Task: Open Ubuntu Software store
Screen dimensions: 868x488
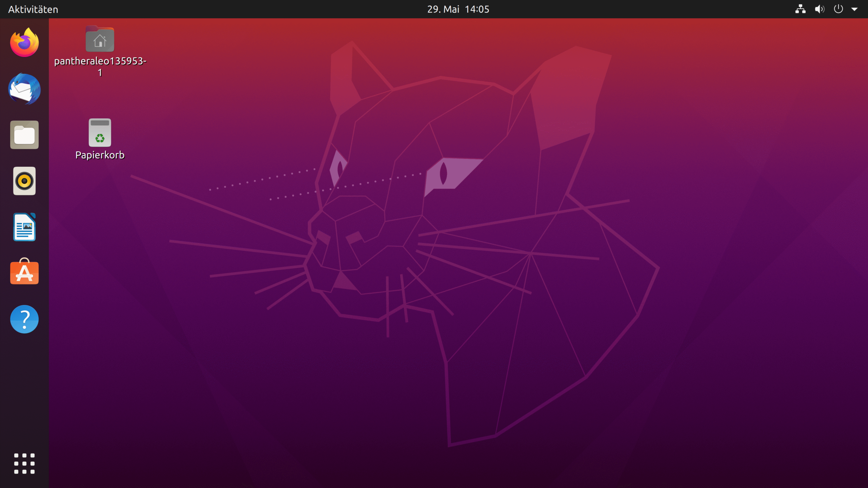Action: coord(24,272)
